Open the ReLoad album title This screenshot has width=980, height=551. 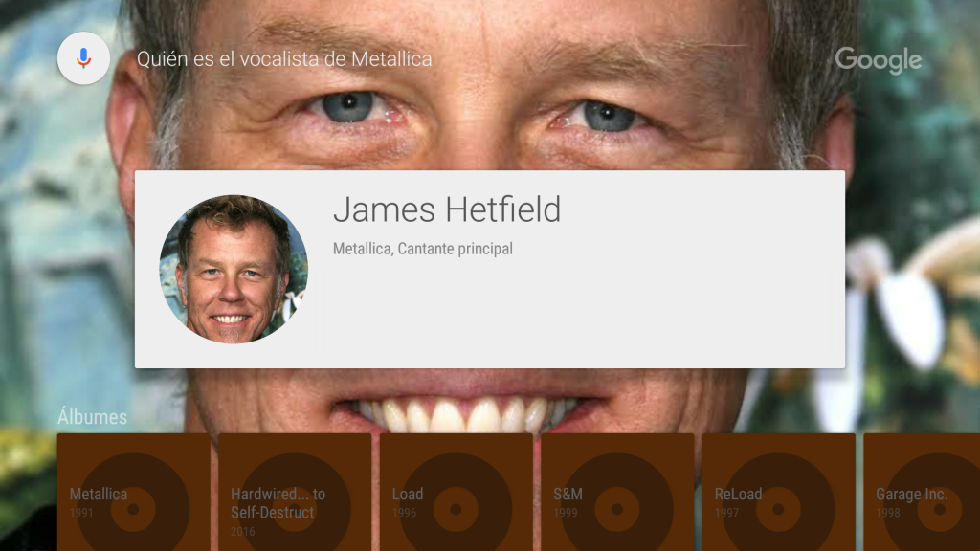(x=738, y=495)
